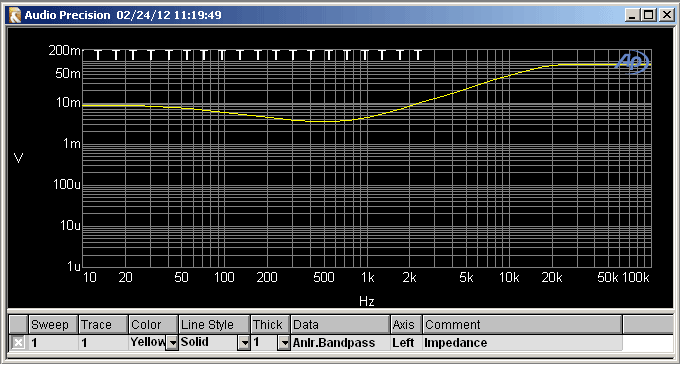The width and height of the screenshot is (680, 365).
Task: Click the first T marker above the graph
Action: 98,55
